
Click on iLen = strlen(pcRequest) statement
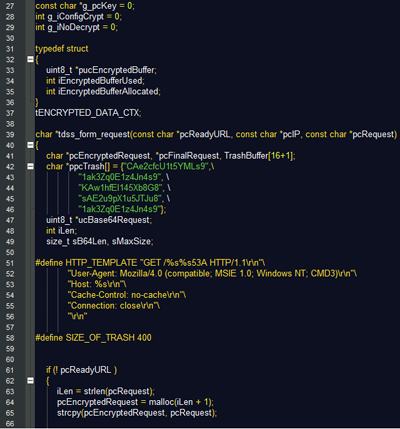click(106, 391)
